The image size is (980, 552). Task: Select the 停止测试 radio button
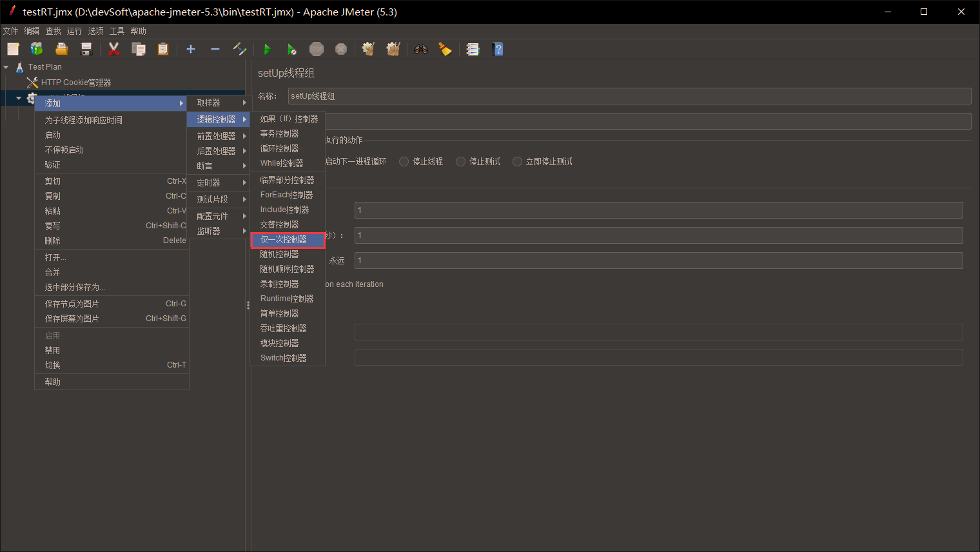pos(460,161)
